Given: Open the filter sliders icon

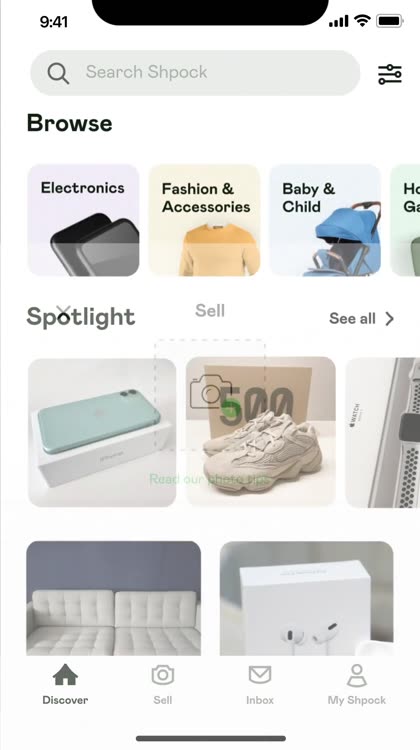Looking at the screenshot, I should [390, 74].
